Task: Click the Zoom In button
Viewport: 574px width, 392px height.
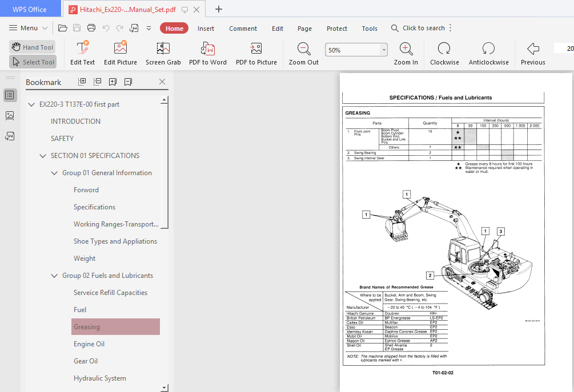Action: [x=406, y=54]
